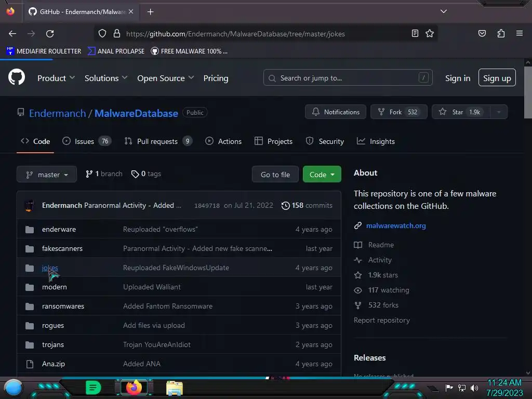Viewport: 532px width, 399px height.
Task: Switch to the Actions tab
Action: coord(223,141)
